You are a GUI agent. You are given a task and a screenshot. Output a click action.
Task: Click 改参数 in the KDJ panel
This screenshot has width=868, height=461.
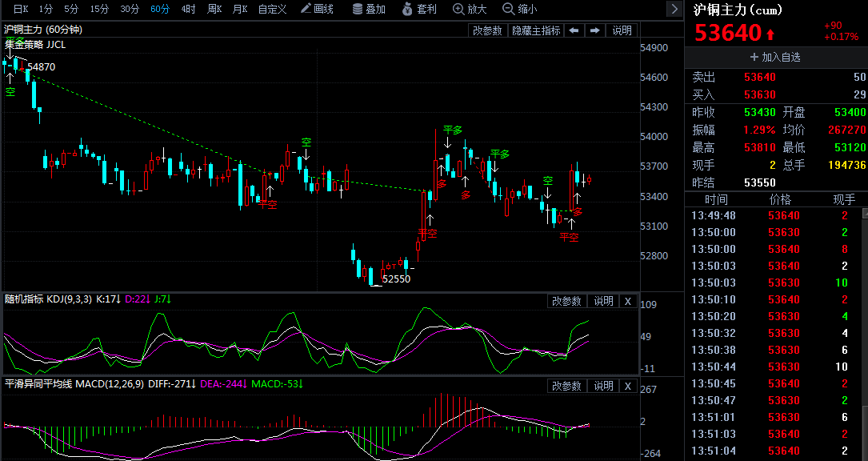pos(566,301)
